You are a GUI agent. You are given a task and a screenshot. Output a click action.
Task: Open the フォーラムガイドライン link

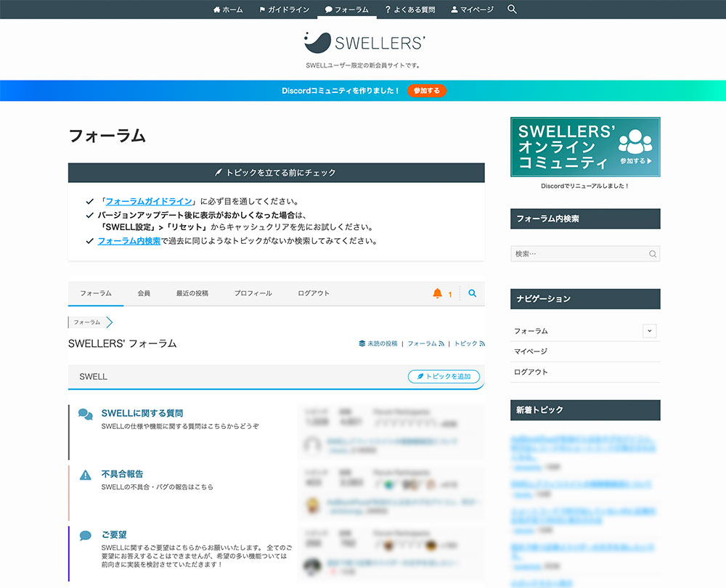[149, 201]
